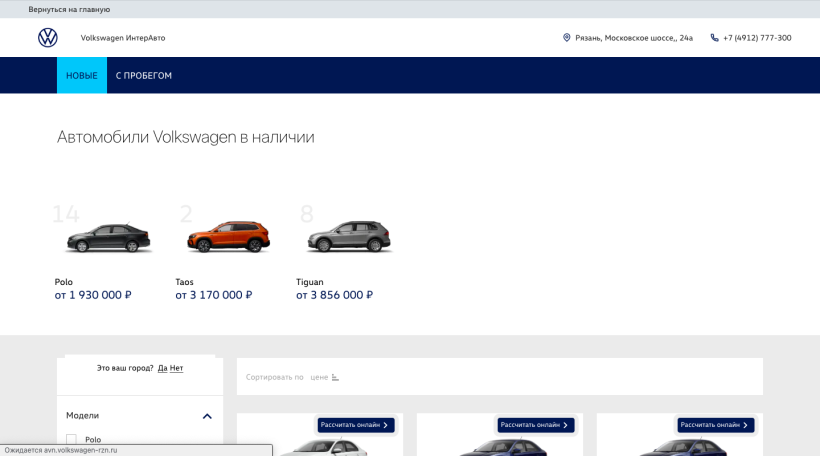The height and width of the screenshot is (456, 820).
Task: Click Рассчитать онлайн on first car card
Action: point(356,425)
